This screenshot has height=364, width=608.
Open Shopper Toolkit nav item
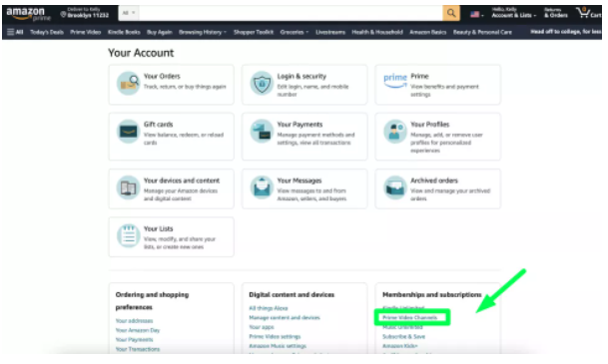254,32
